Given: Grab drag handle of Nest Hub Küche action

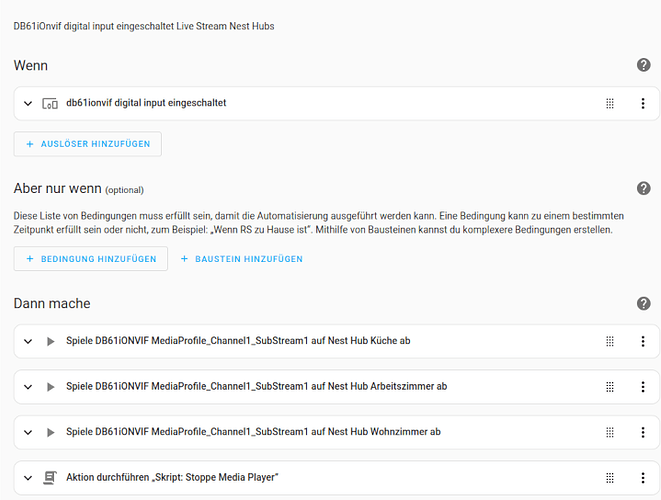Looking at the screenshot, I should 610,341.
